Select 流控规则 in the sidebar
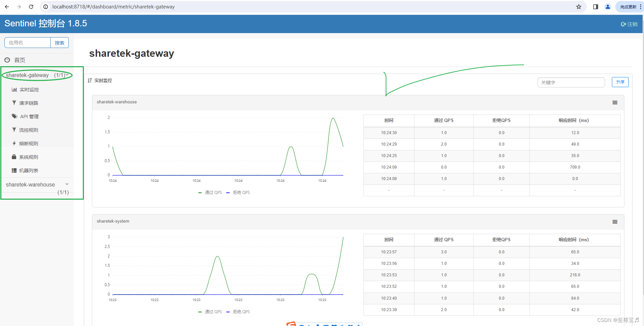Image resolution: width=644 pixels, height=326 pixels. (x=28, y=130)
